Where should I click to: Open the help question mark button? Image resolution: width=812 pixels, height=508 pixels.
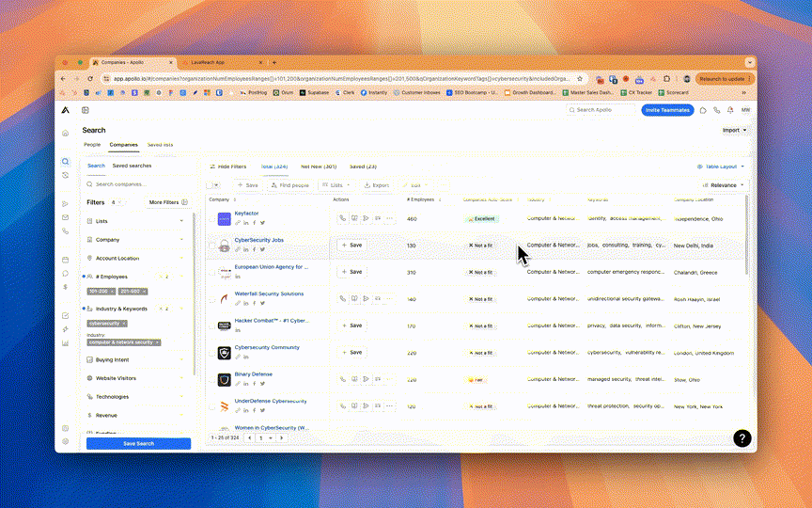[742, 438]
